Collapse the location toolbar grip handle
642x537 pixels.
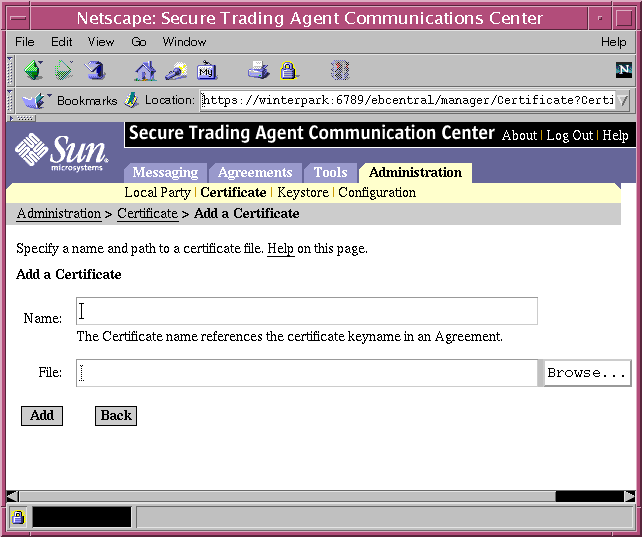[x=11, y=101]
